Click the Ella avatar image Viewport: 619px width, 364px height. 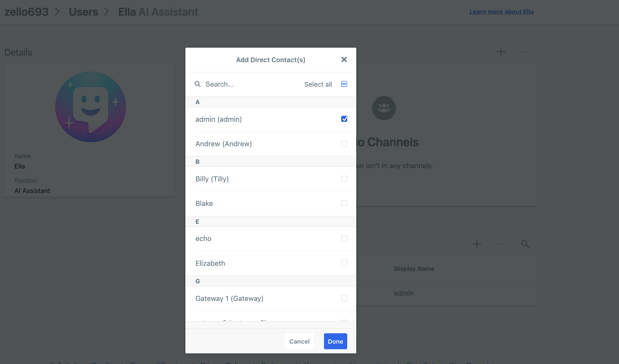91,107
